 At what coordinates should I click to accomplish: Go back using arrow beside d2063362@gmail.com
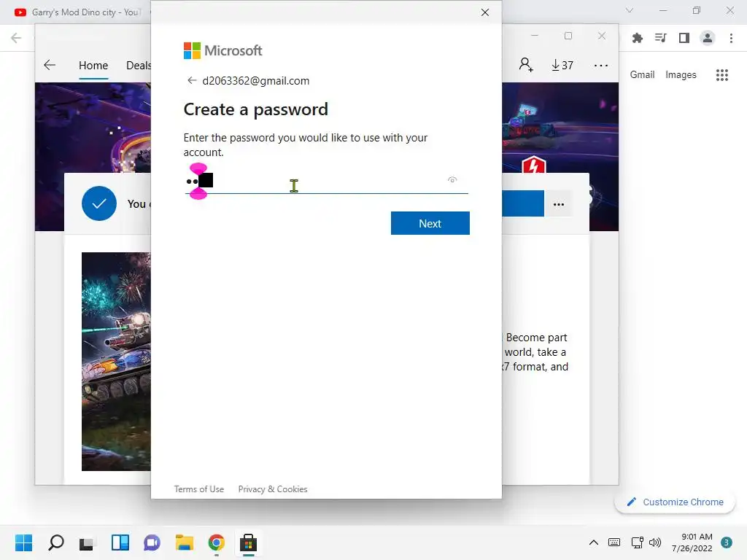(192, 80)
